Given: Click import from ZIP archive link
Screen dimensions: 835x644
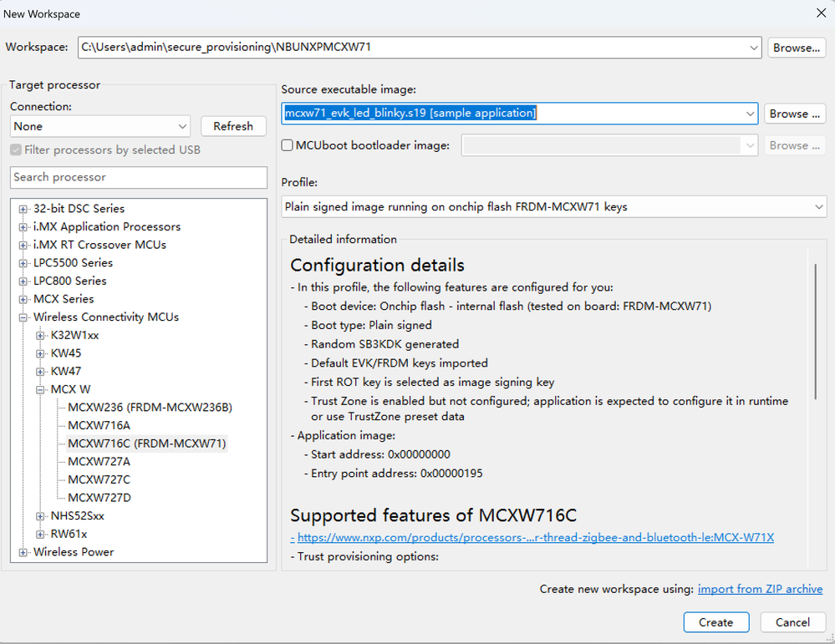Looking at the screenshot, I should coord(760,589).
